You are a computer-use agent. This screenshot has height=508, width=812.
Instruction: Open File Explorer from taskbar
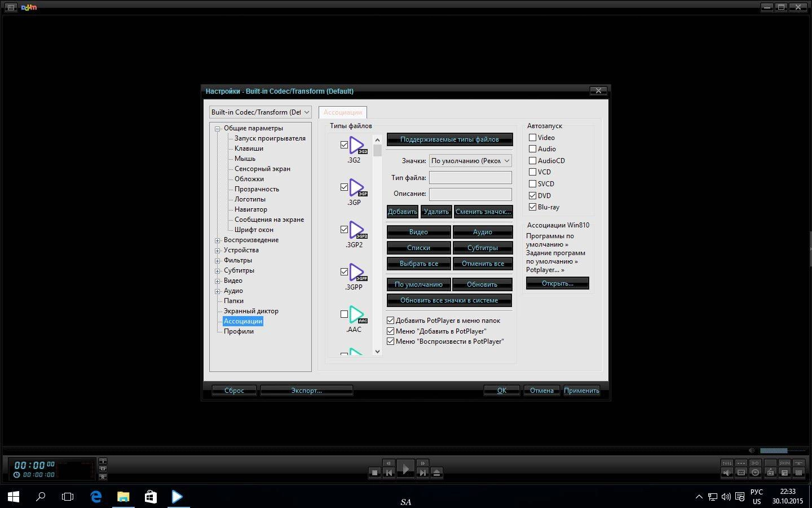point(123,497)
